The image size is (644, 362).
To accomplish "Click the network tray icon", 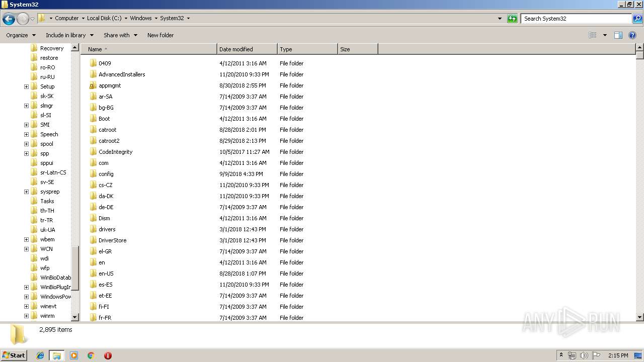I will click(x=572, y=355).
